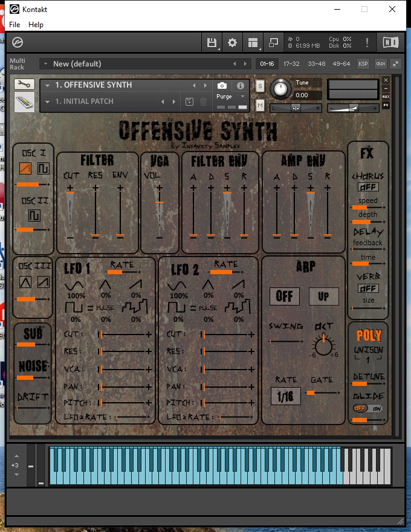
Task: Click the LFO 1 RATE slider
Action: coord(124,272)
